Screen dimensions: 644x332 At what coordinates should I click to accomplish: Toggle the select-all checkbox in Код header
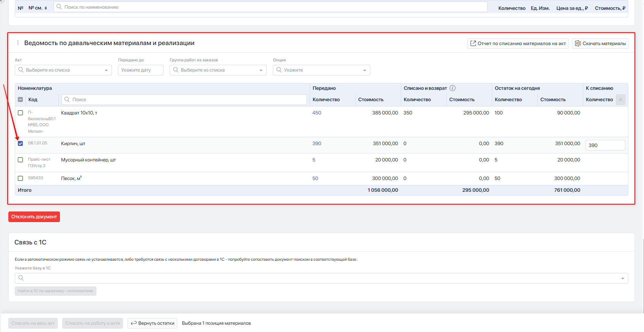20,99
